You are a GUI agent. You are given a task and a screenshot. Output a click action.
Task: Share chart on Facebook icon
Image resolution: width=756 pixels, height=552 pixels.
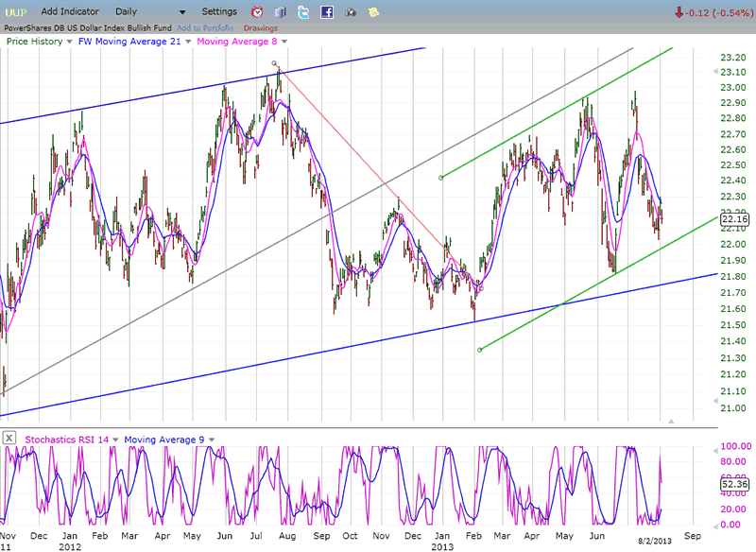[x=327, y=12]
